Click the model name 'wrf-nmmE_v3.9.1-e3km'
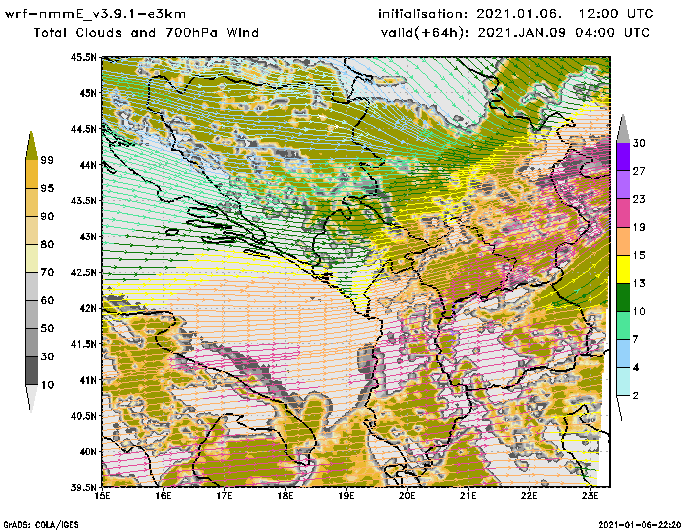This screenshot has height=530, width=700. (x=95, y=14)
